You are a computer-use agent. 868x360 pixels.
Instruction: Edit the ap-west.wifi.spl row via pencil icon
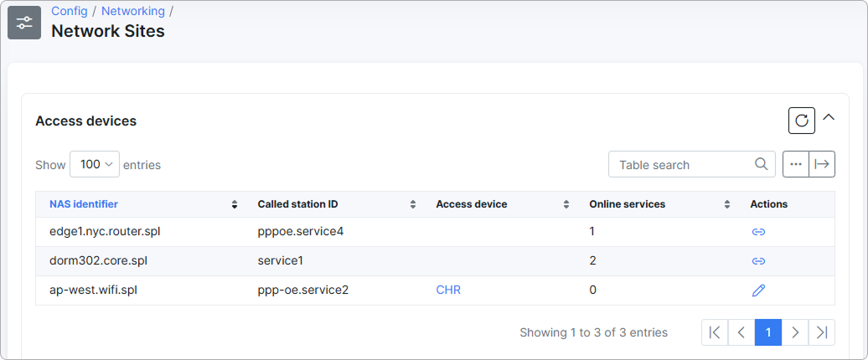click(758, 291)
